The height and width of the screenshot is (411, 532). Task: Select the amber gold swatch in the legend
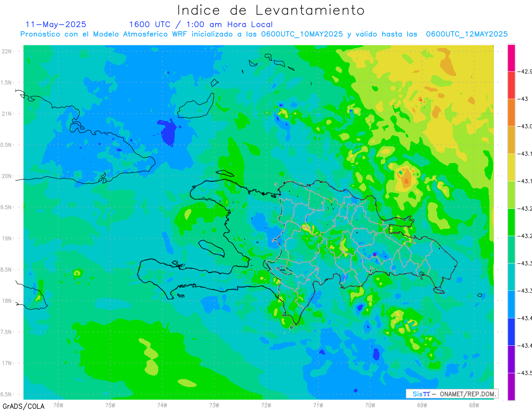pyautogui.click(x=511, y=140)
